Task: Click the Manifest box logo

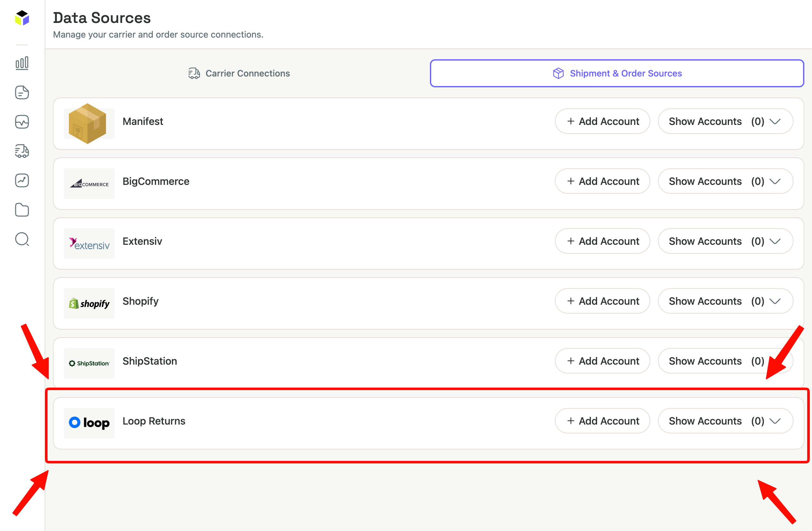Action: click(88, 123)
